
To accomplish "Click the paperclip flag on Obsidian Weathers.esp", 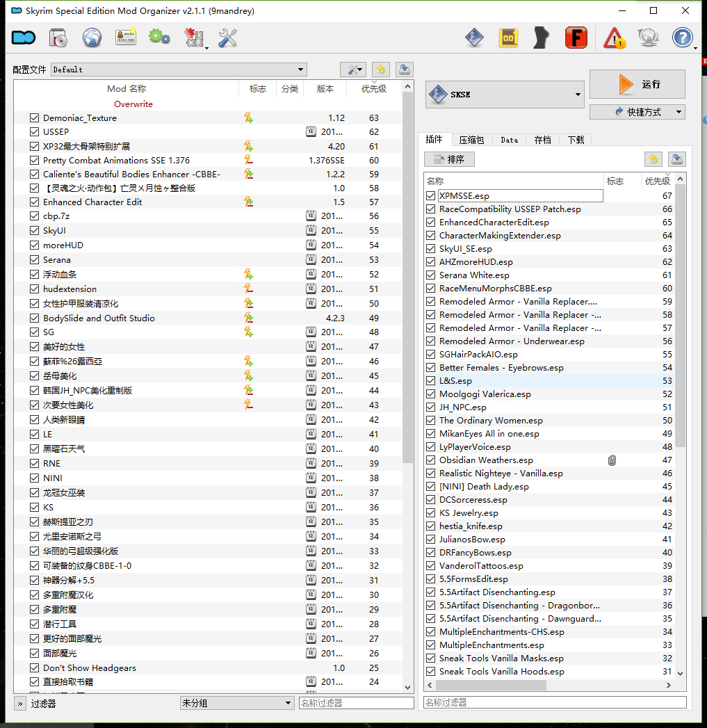I will 612,460.
